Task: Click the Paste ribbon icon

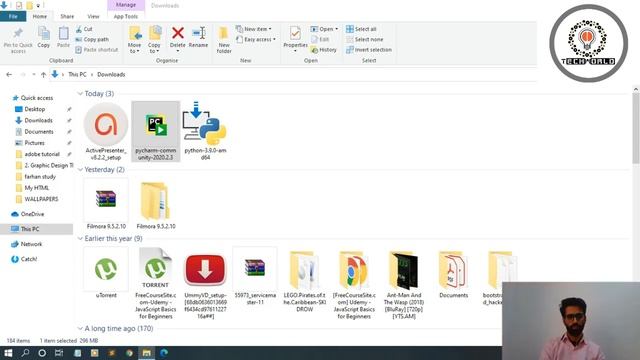Action: (x=63, y=37)
